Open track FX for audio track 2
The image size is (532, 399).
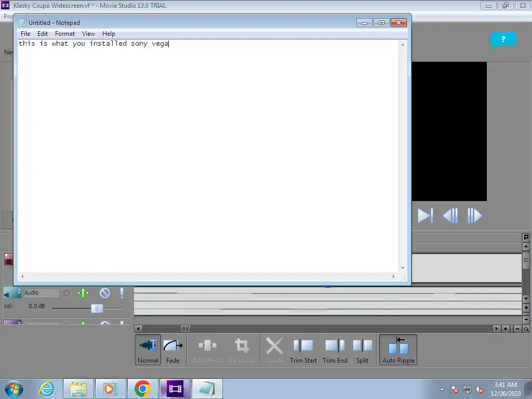[83, 293]
